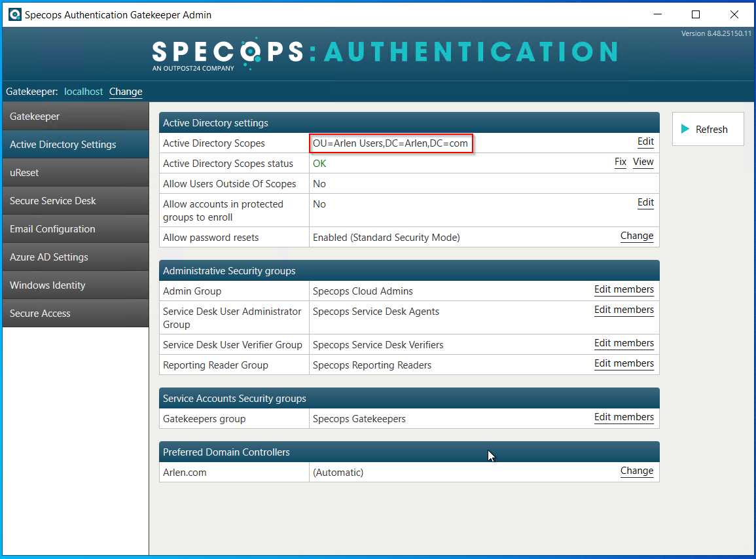Viewport: 756px width, 559px height.
Task: Open Secure Access sidebar section
Action: tap(76, 313)
